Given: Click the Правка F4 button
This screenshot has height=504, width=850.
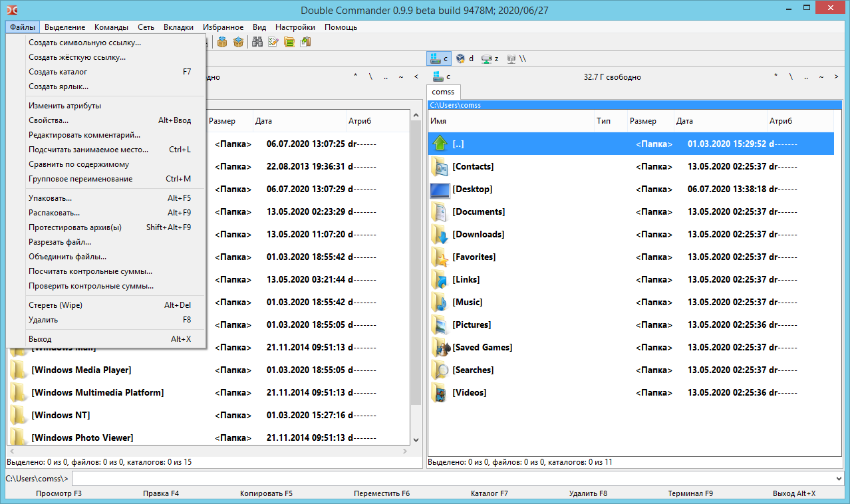Looking at the screenshot, I should pyautogui.click(x=161, y=494).
